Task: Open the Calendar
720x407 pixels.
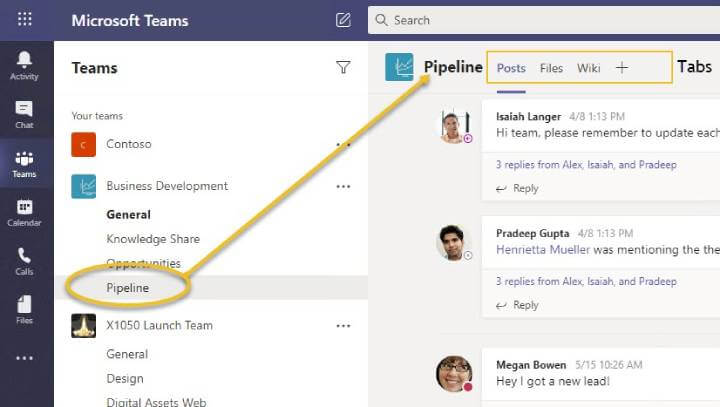Action: (24, 213)
